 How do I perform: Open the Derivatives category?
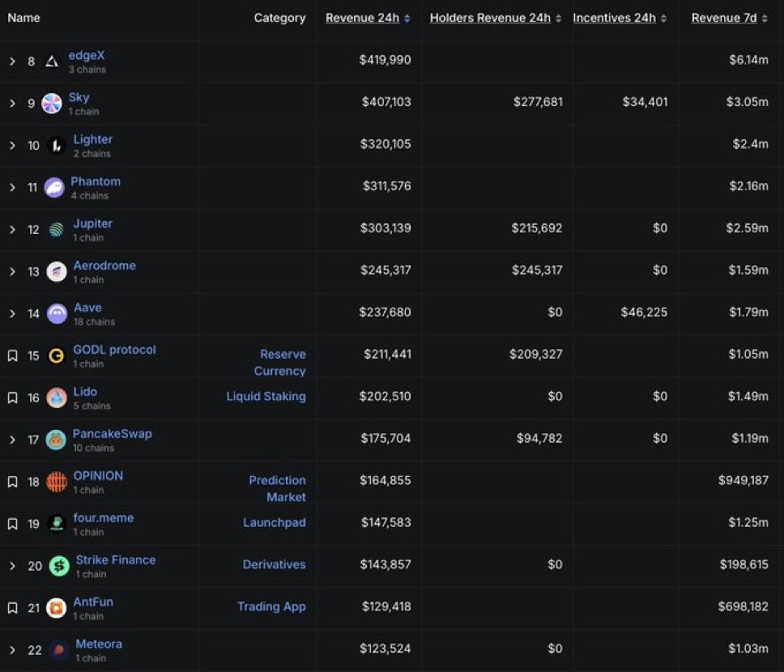[x=274, y=564]
